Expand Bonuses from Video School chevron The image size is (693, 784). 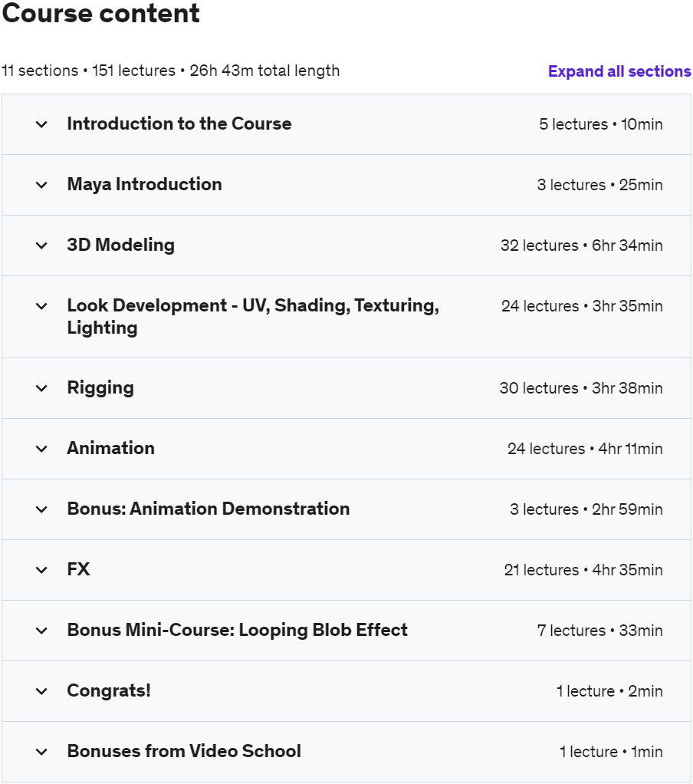pos(41,752)
